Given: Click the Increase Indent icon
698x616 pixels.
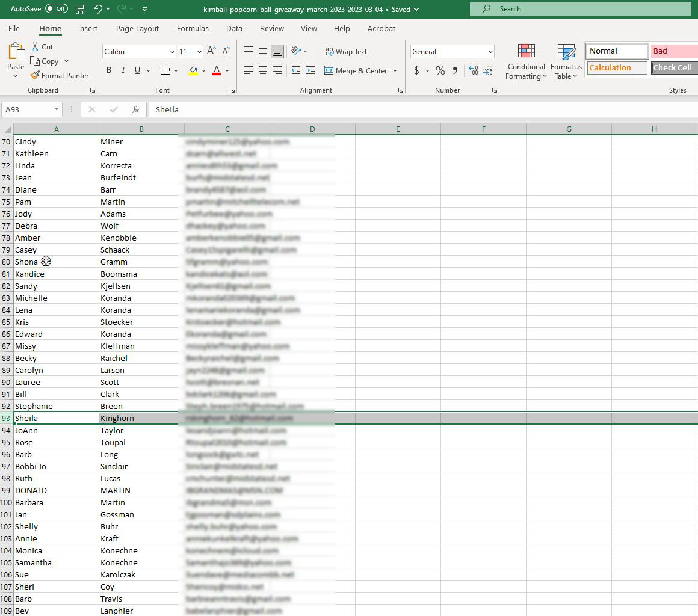Looking at the screenshot, I should [x=310, y=70].
